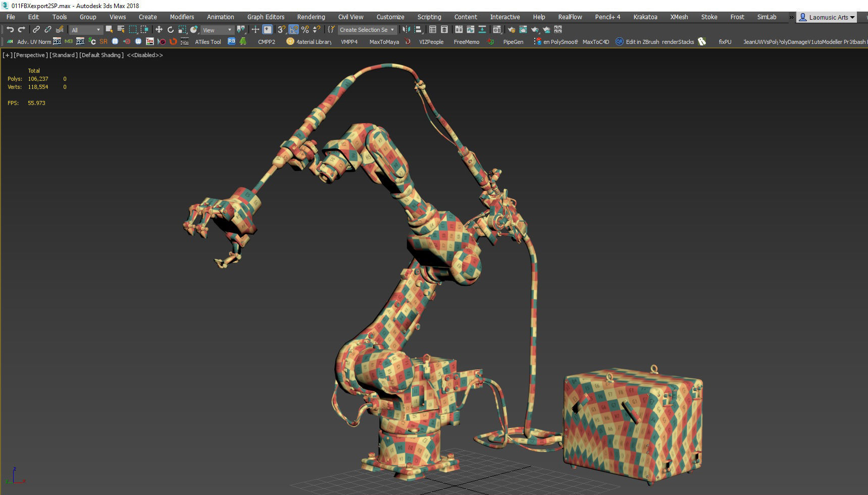Open the [+] viewport general menu

tap(7, 55)
